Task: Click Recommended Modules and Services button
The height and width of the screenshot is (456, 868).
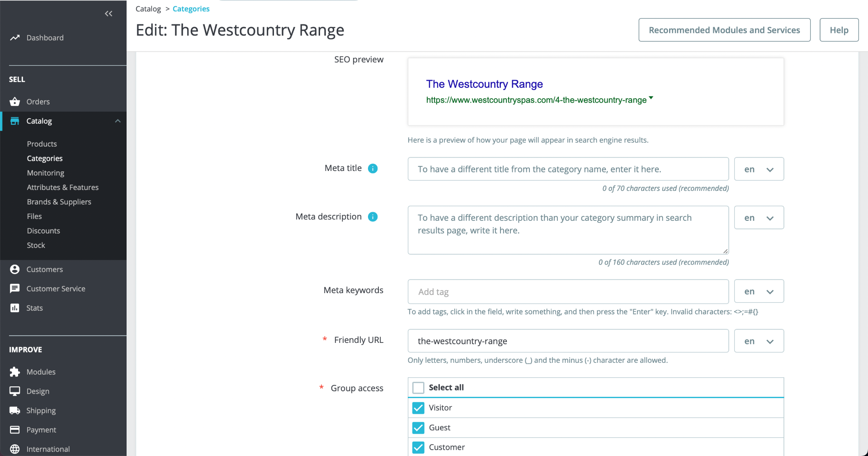Action: point(724,30)
